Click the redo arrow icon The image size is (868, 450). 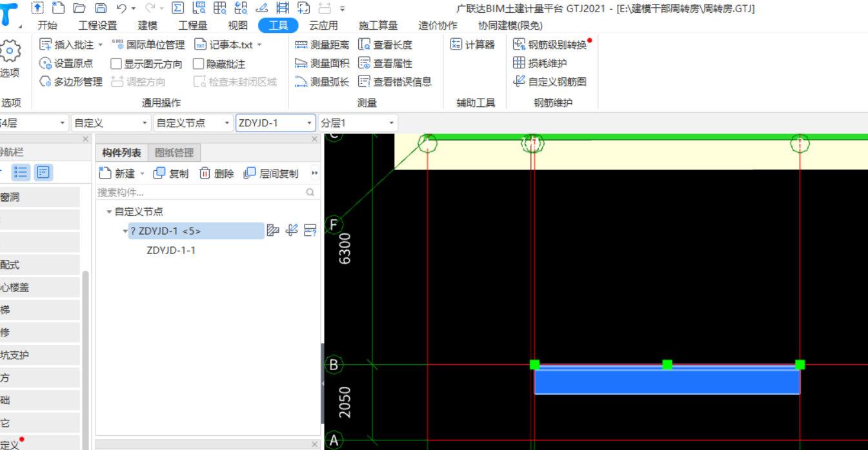(150, 8)
